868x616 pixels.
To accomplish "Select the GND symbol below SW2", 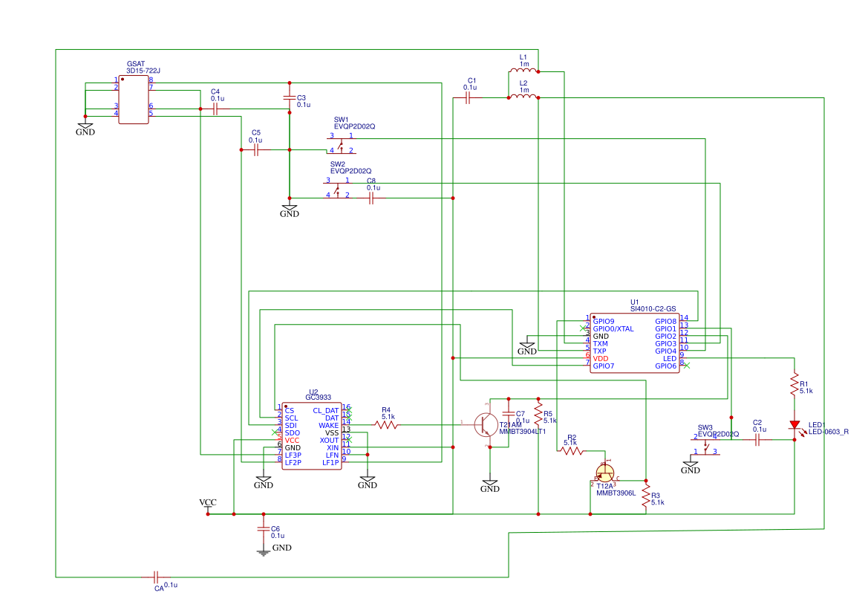I will click(x=290, y=210).
